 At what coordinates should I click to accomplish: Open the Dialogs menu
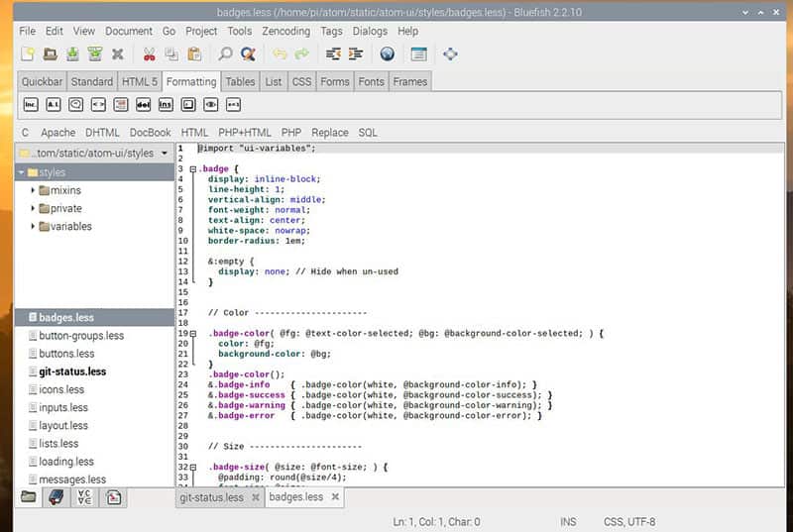click(370, 32)
